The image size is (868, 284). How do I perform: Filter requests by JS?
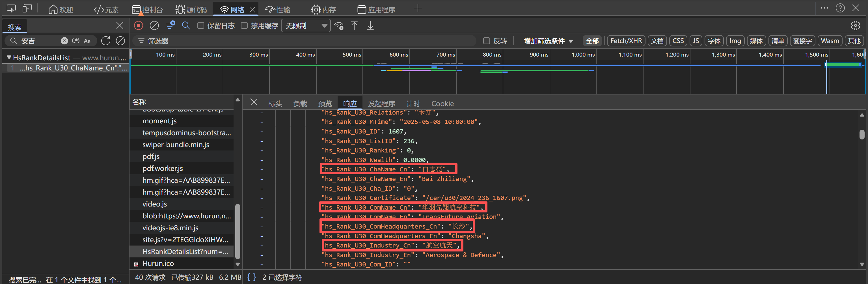696,41
